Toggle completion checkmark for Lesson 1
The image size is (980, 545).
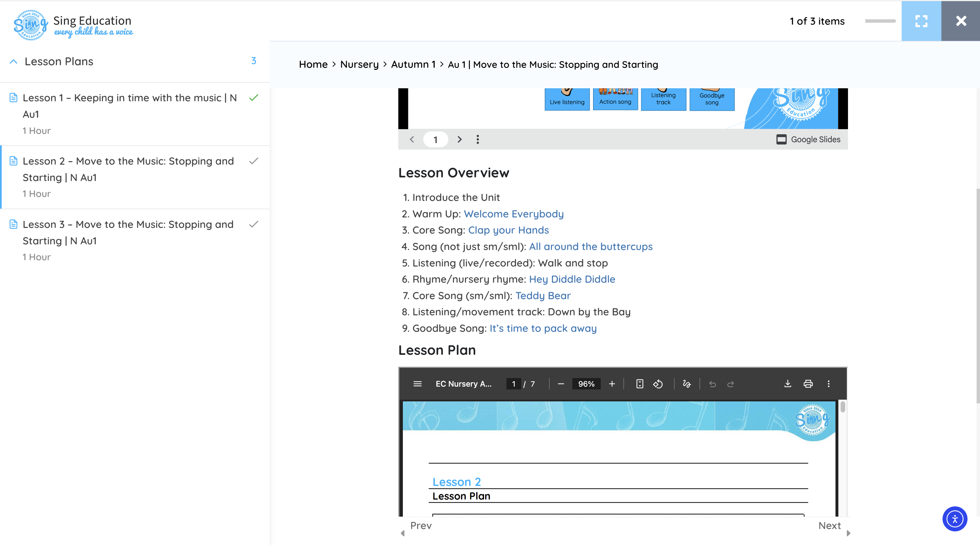254,98
